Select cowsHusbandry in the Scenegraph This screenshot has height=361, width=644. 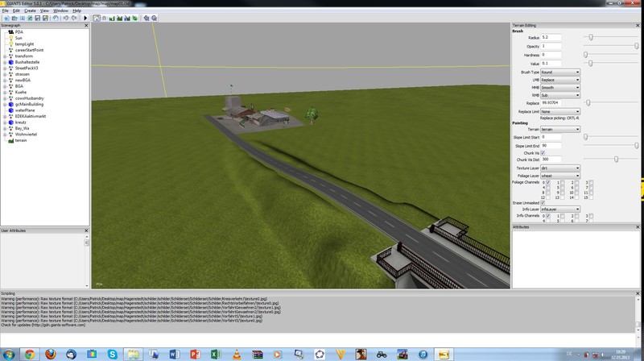pos(29,98)
